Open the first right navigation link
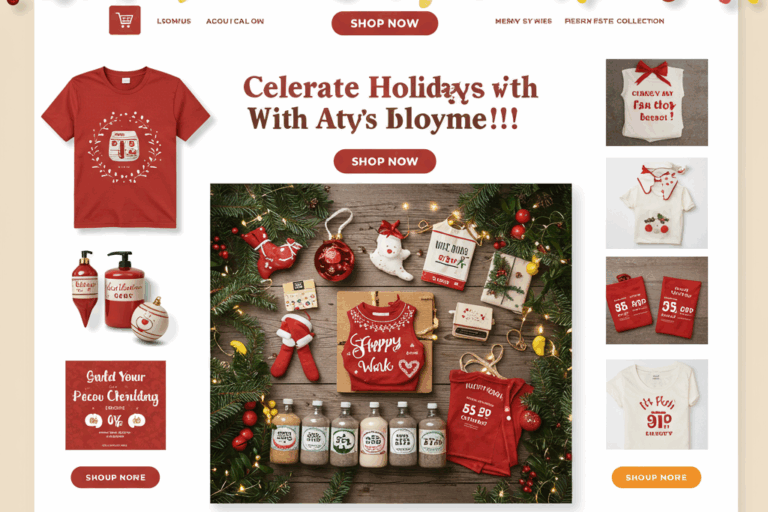Image resolution: width=768 pixels, height=512 pixels. [x=523, y=21]
